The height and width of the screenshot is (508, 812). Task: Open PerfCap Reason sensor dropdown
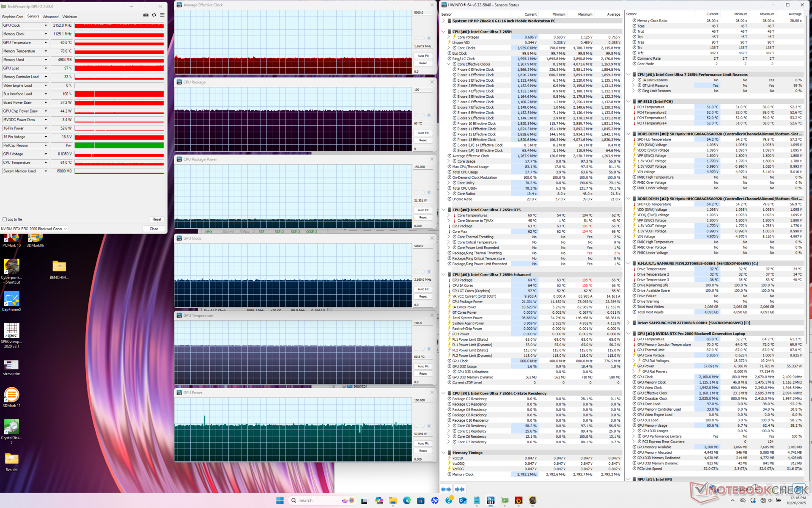point(46,146)
